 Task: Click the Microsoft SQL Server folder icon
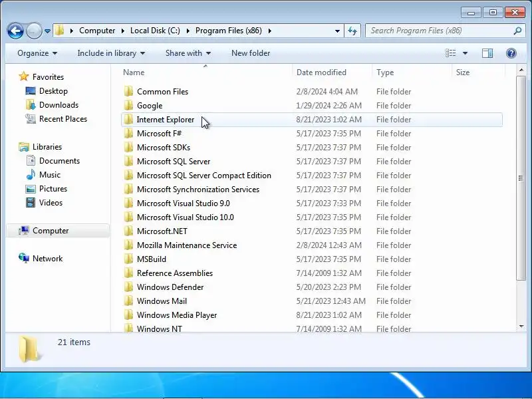pos(128,161)
